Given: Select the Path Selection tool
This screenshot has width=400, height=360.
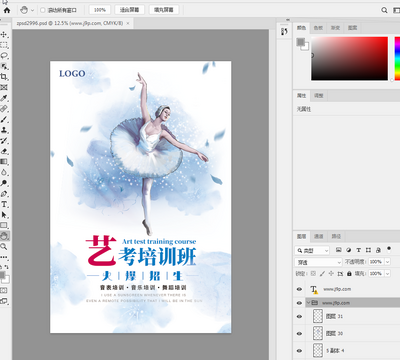Looking at the screenshot, I should pyautogui.click(x=4, y=215).
